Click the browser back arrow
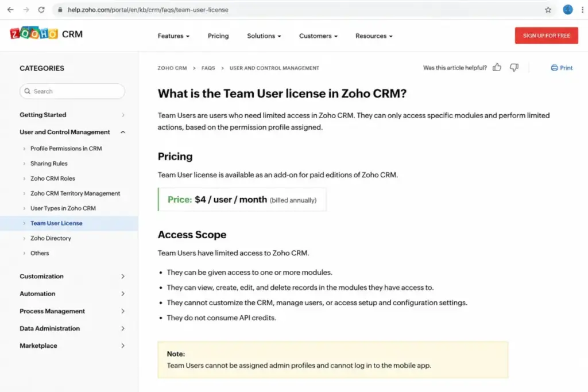 [x=10, y=10]
